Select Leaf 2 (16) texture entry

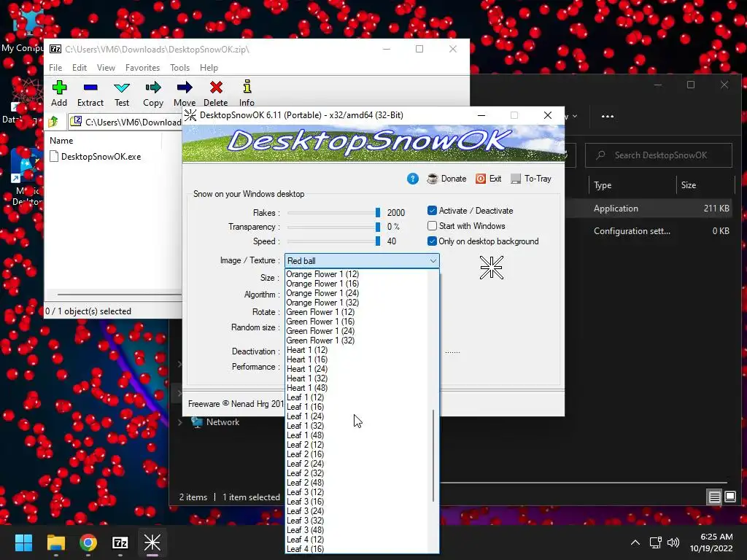[x=305, y=454]
